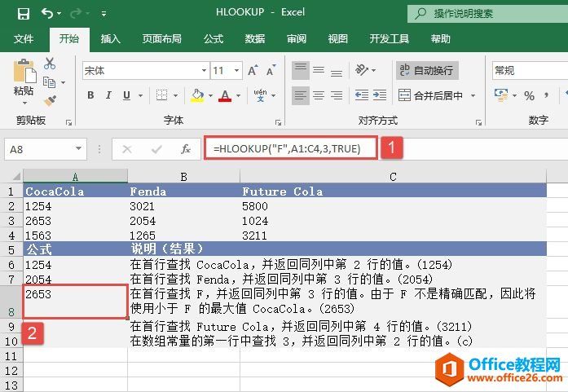Click the Decrease Indent icon
568x392 pixels.
point(361,95)
